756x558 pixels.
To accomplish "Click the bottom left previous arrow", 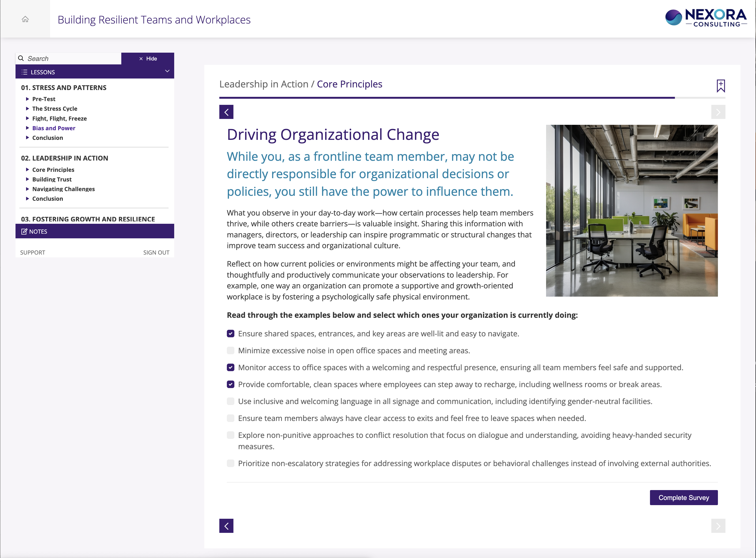I will coord(226,526).
